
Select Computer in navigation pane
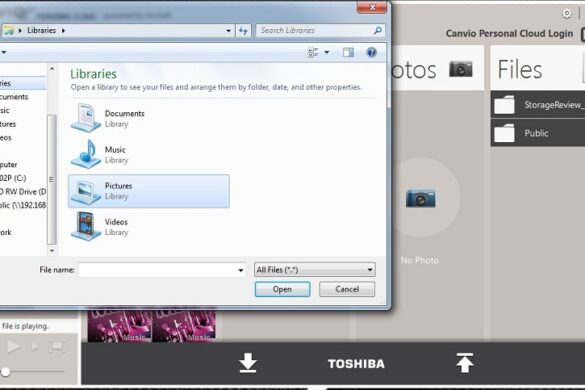click(9, 164)
